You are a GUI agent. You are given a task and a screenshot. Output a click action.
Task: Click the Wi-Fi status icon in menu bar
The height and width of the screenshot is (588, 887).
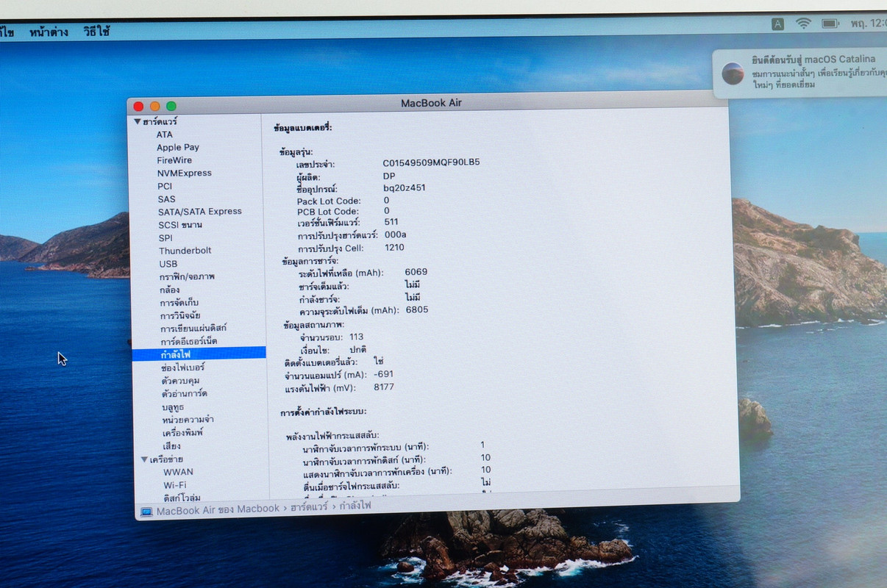pyautogui.click(x=803, y=24)
